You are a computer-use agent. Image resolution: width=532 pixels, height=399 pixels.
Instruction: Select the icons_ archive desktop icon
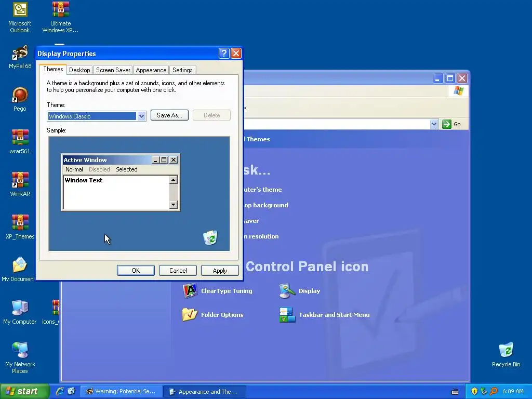50,312
